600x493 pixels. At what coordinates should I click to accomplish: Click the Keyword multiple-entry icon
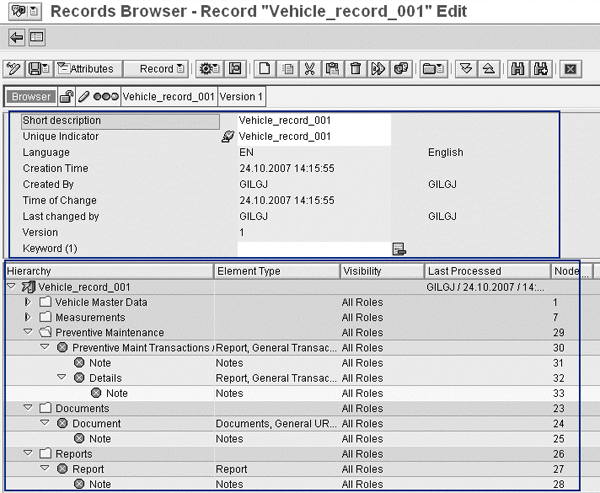pos(399,249)
